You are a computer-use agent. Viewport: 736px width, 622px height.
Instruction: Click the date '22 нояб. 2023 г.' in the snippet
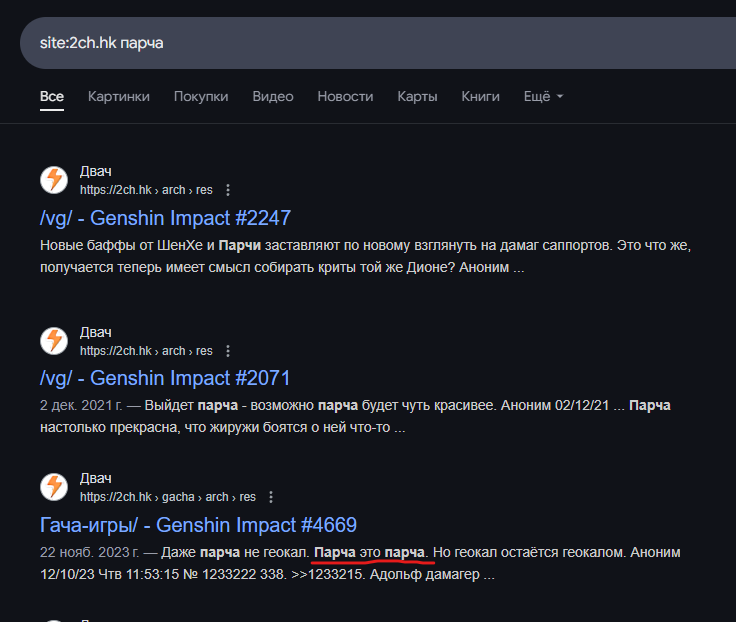[x=89, y=553]
